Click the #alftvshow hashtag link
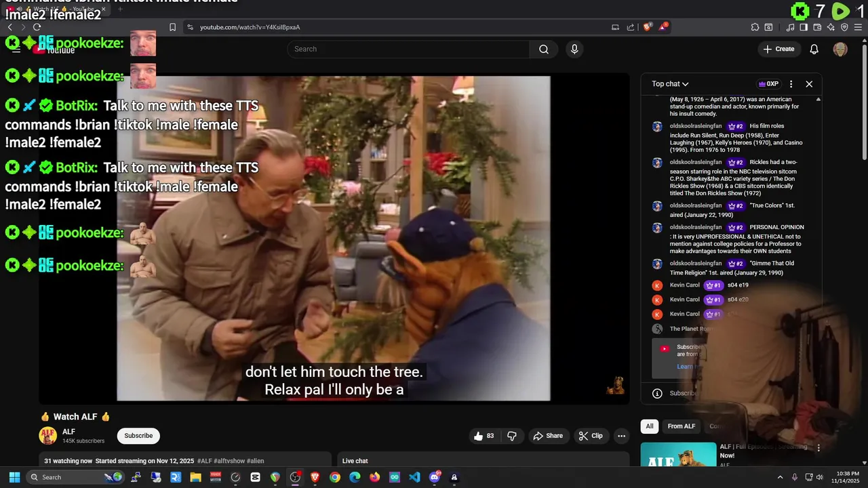Image resolution: width=868 pixels, height=488 pixels. (229, 461)
